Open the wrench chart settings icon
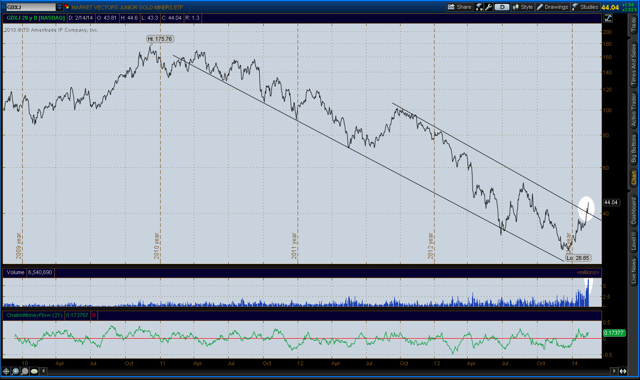Viewport: 640px width, 380px height. pyautogui.click(x=489, y=7)
